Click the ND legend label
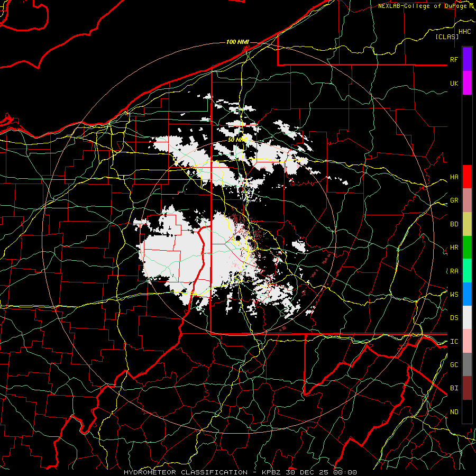The width and height of the screenshot is (476, 476). 454,412
